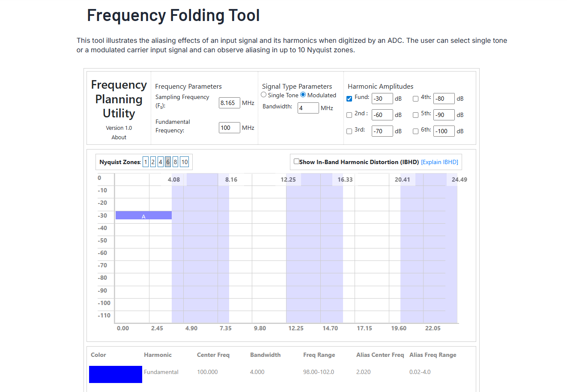Image resolution: width=567 pixels, height=392 pixels.
Task: Click the 24.49 zone boundary label
Action: coord(459,180)
